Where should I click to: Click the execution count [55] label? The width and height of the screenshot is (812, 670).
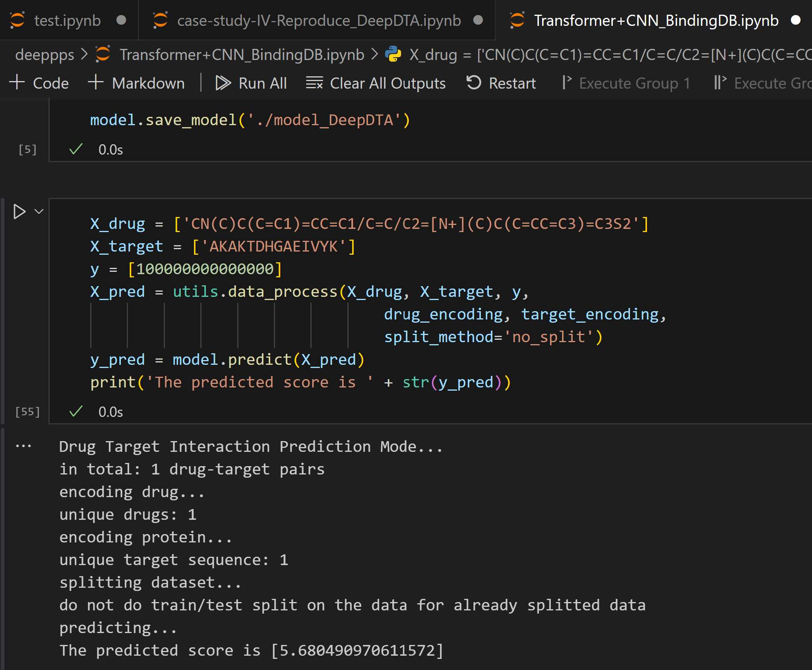pos(27,412)
